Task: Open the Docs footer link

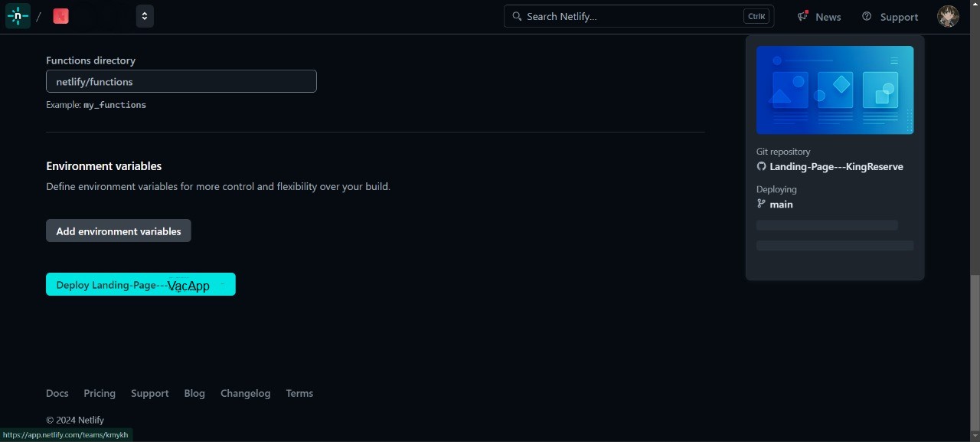Action: pos(57,393)
